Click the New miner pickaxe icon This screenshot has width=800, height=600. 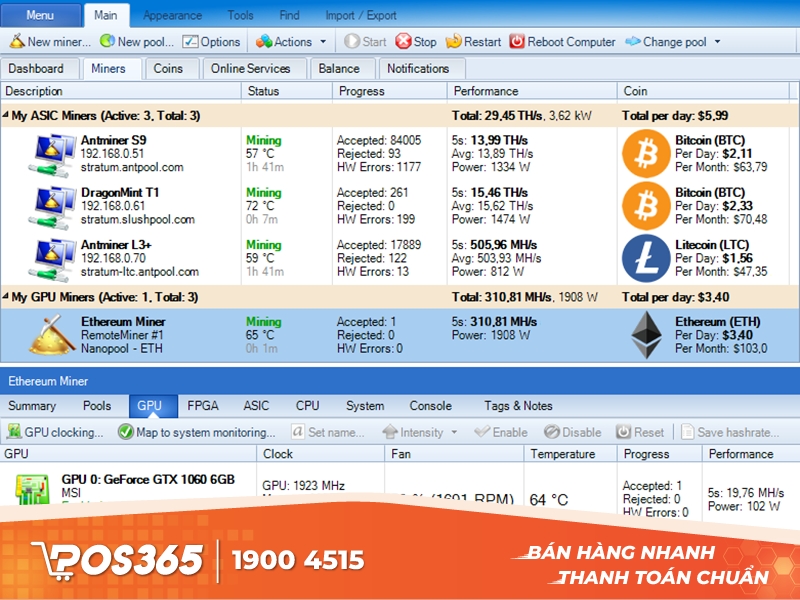click(16, 41)
